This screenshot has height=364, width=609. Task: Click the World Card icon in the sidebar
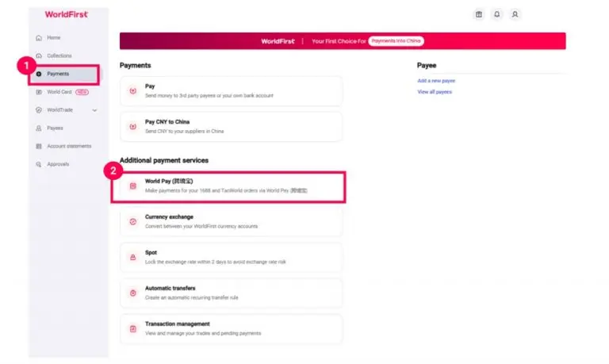point(39,92)
